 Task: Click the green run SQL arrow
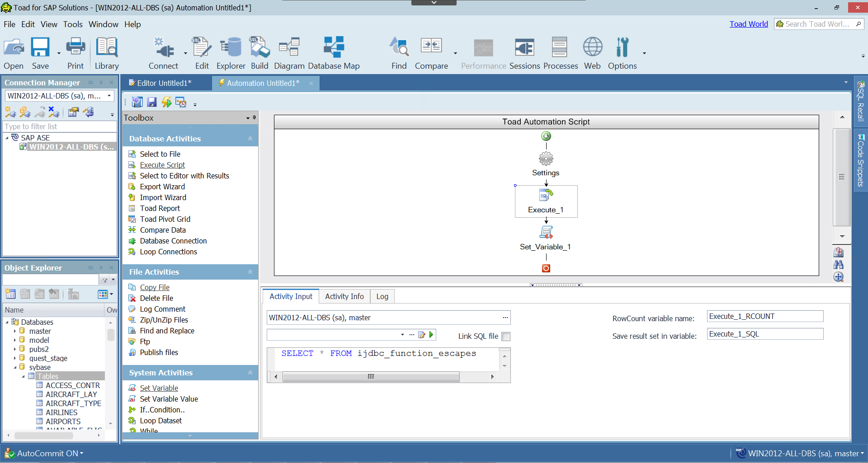tap(431, 335)
